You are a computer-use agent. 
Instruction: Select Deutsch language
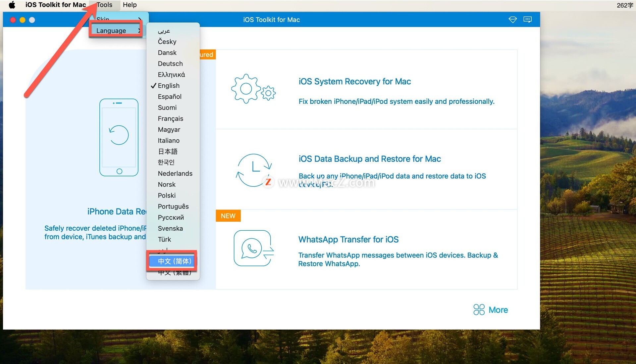(173, 64)
